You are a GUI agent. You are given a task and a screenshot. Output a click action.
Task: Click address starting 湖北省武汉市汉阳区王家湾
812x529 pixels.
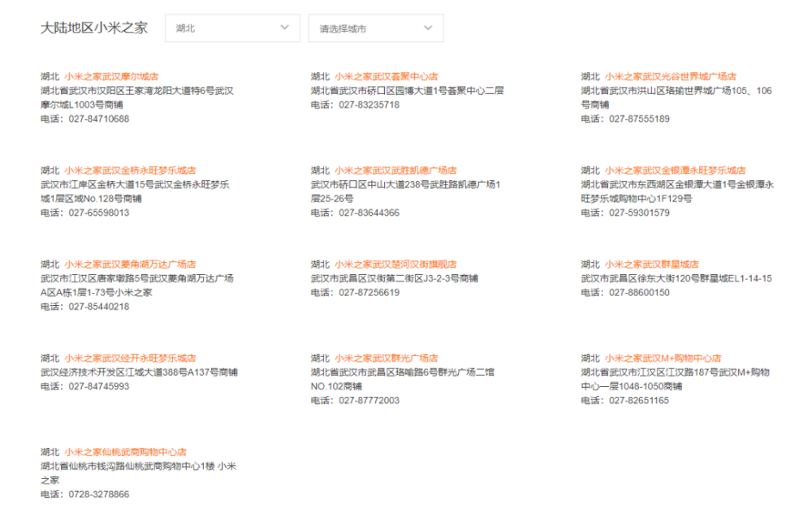(x=137, y=98)
